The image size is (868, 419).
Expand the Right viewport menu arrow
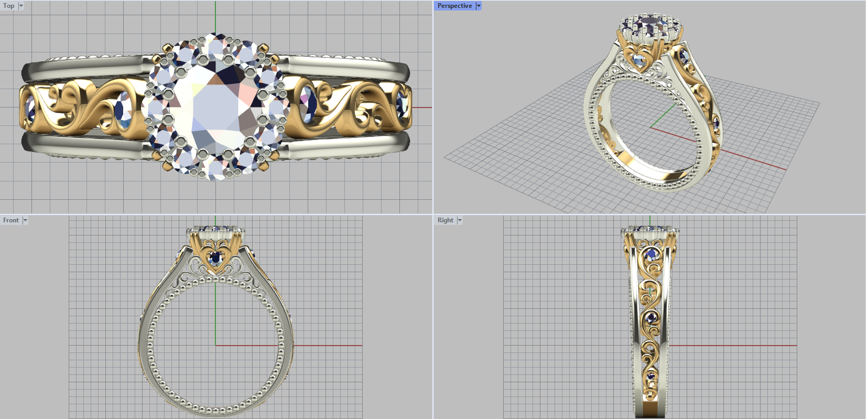(459, 220)
